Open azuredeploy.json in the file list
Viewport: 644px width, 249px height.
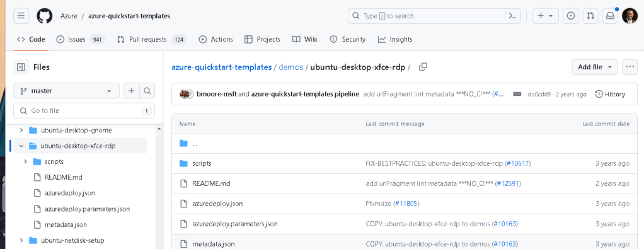pyautogui.click(x=217, y=204)
